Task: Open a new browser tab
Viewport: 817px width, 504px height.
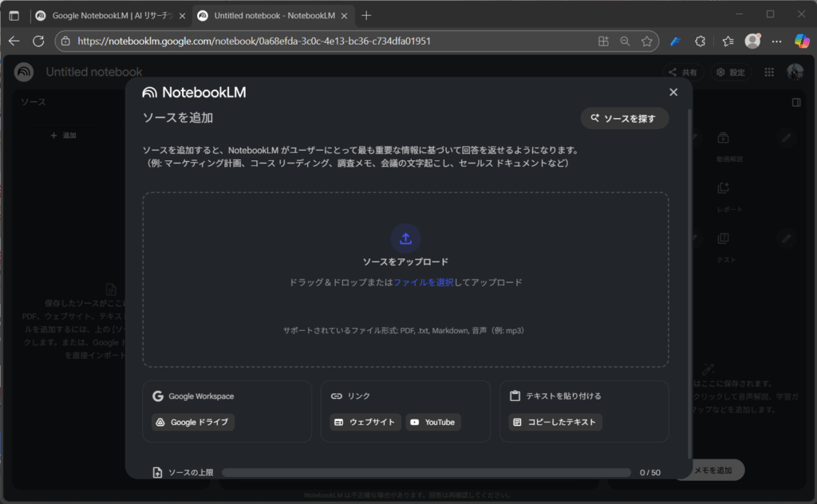Action: click(366, 15)
